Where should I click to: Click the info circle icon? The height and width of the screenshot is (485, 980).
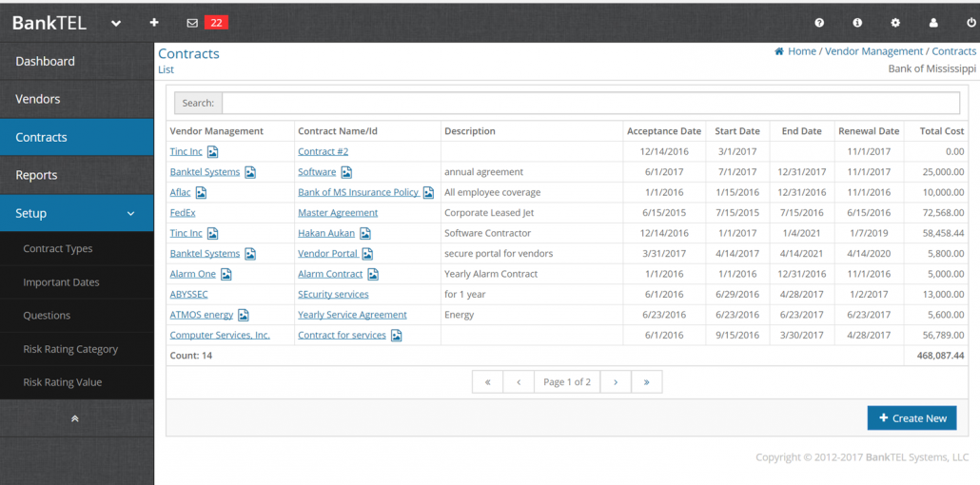(x=857, y=23)
